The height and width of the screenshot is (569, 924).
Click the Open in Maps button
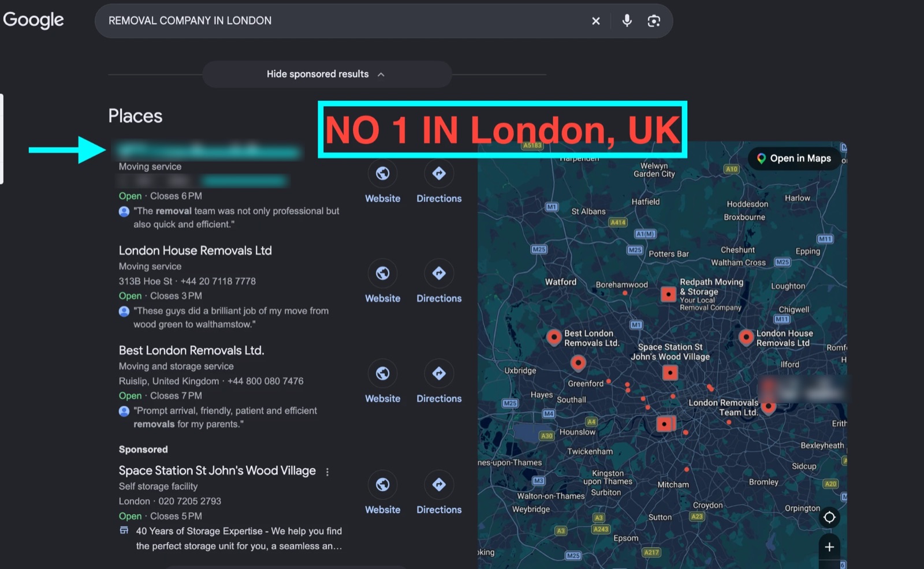click(x=794, y=158)
